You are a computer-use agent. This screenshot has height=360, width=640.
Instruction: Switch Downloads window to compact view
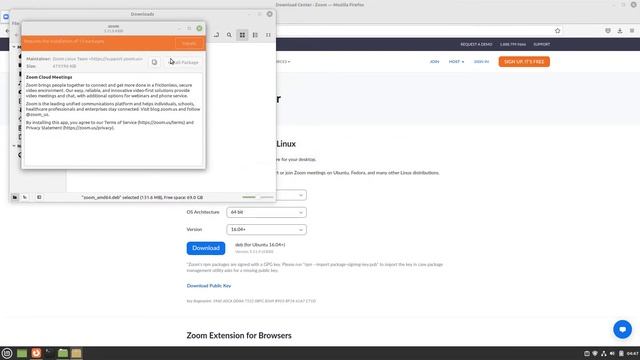coord(268,35)
